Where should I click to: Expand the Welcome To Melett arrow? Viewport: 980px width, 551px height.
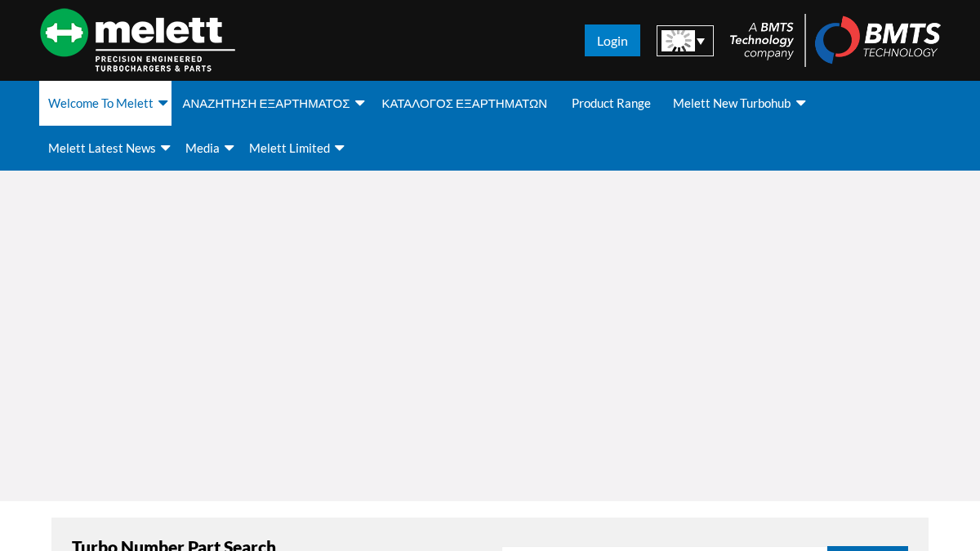tap(163, 103)
